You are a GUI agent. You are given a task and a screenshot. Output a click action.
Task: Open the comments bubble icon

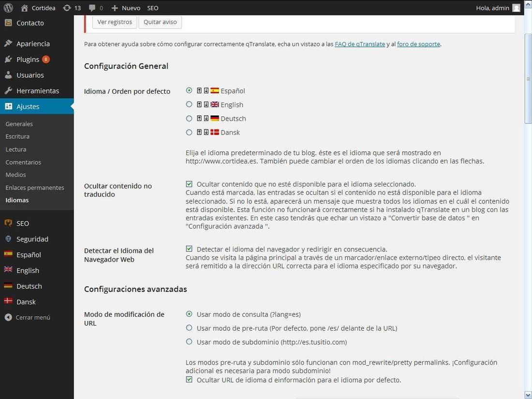pos(92,8)
